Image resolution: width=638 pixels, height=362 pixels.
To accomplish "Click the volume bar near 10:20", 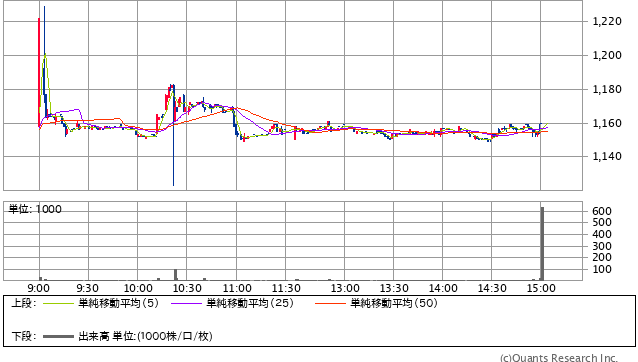I will click(x=175, y=275).
